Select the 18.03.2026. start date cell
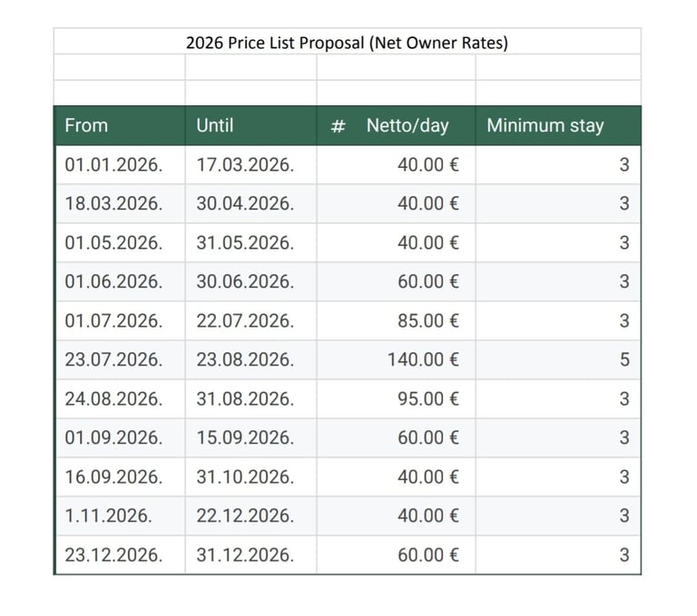Image resolution: width=697 pixels, height=616 pixels. (114, 204)
